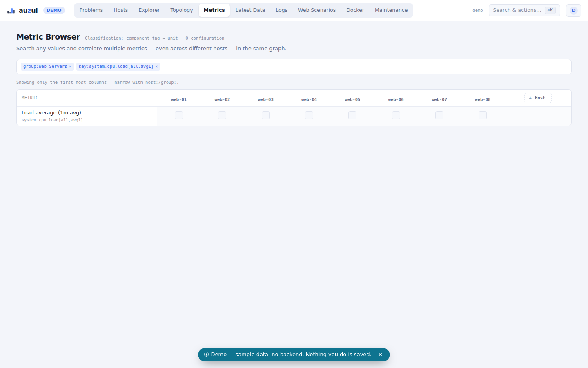
Task: Click the Load average (1m avg) metric row
Action: [294, 116]
